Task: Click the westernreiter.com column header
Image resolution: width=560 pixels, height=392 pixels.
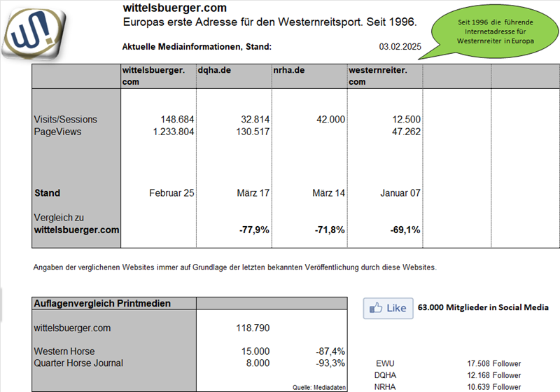Action: click(385, 76)
